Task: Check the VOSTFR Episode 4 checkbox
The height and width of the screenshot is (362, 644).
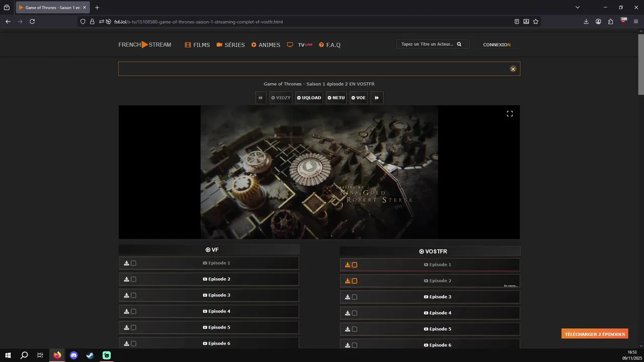Action: pos(355,313)
